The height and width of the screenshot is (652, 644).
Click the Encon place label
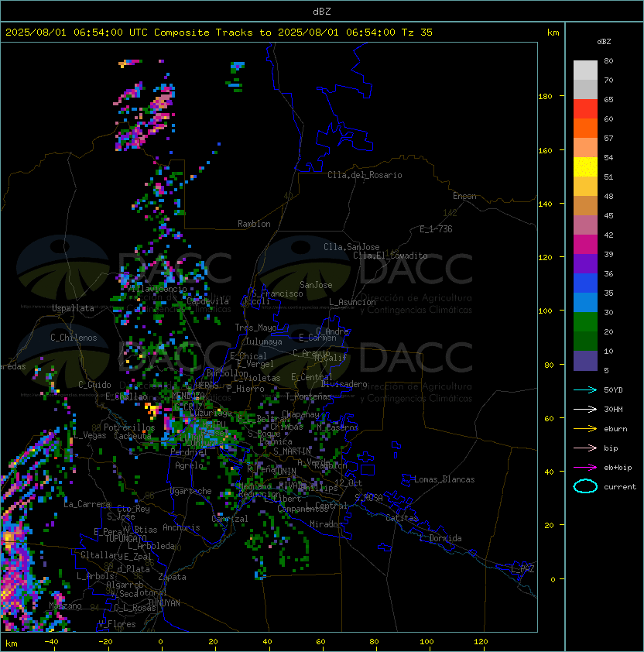(464, 196)
